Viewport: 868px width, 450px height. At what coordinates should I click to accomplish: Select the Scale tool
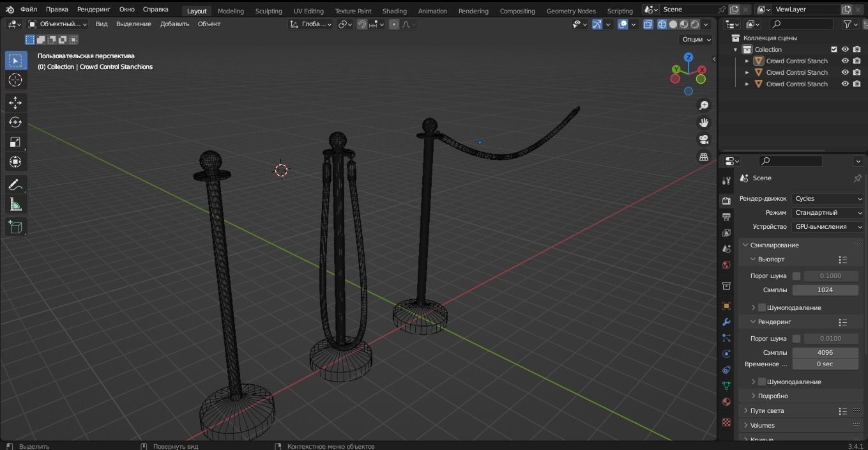click(x=16, y=142)
